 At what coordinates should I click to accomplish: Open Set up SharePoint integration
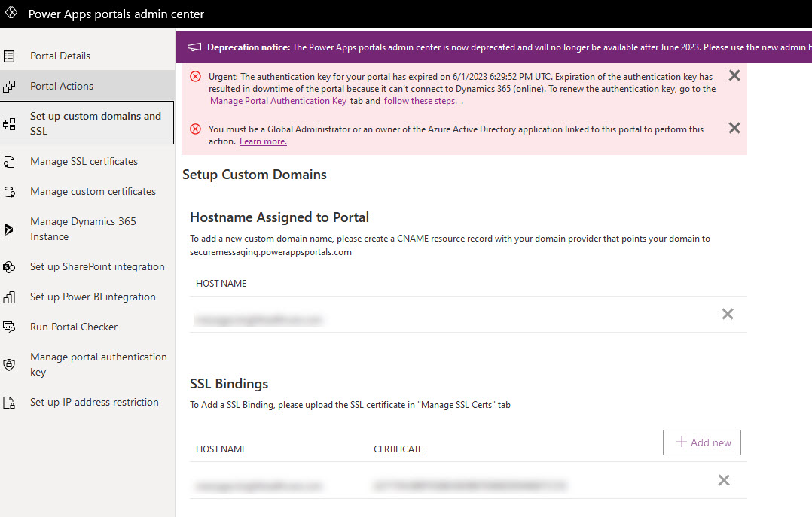[x=97, y=267]
